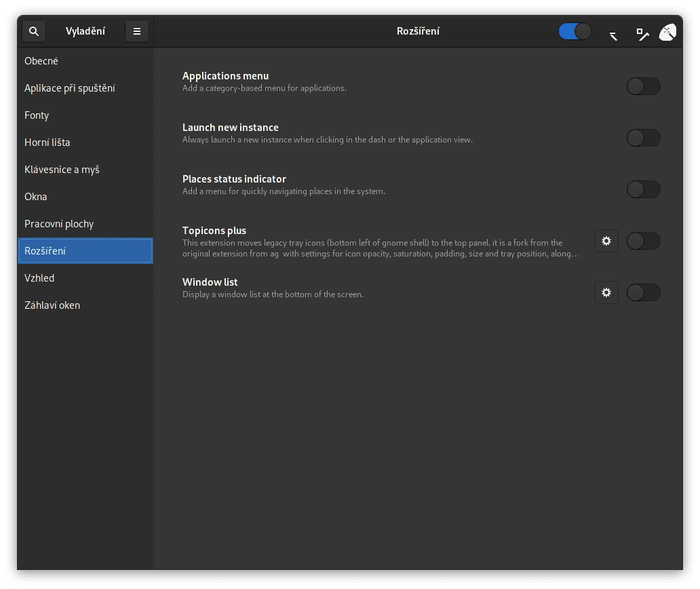Switch to the Okna section

(x=36, y=197)
